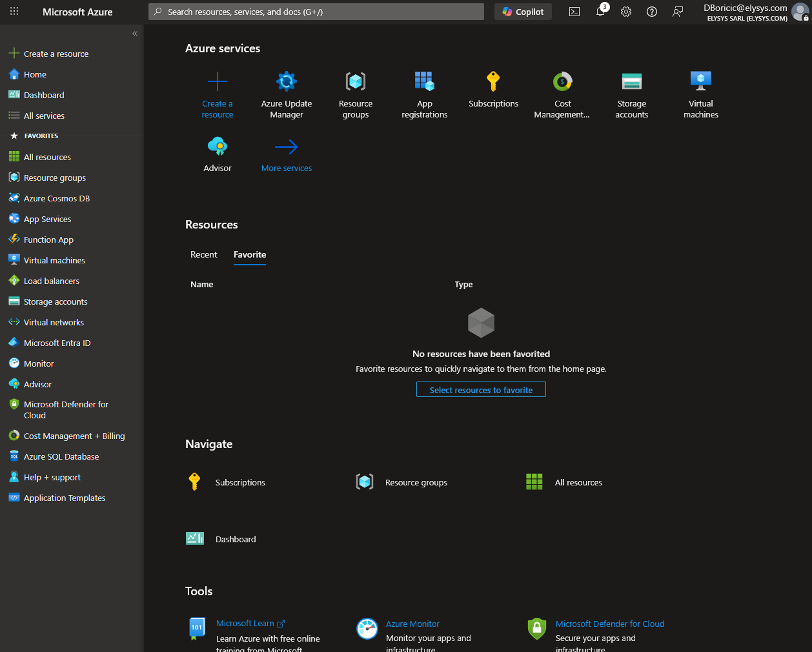Open the Help question mark icon
The height and width of the screenshot is (652, 812).
(652, 12)
